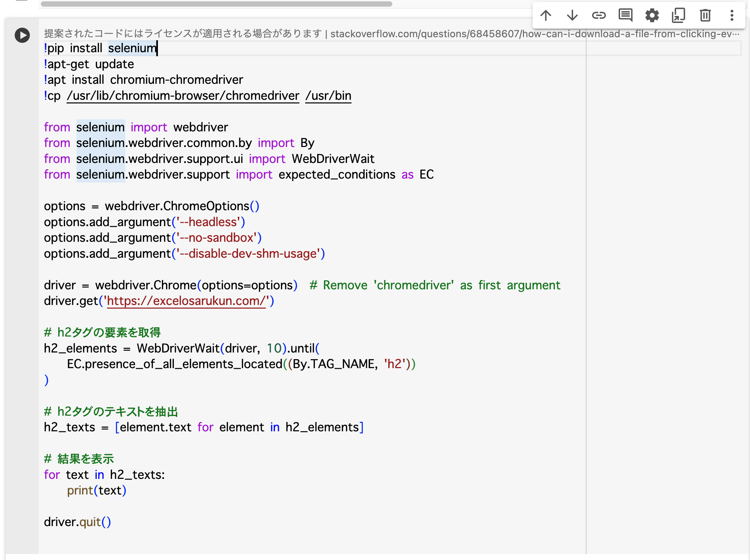The image size is (750, 560).
Task: Delete the cell with trash icon
Action: coord(705,16)
